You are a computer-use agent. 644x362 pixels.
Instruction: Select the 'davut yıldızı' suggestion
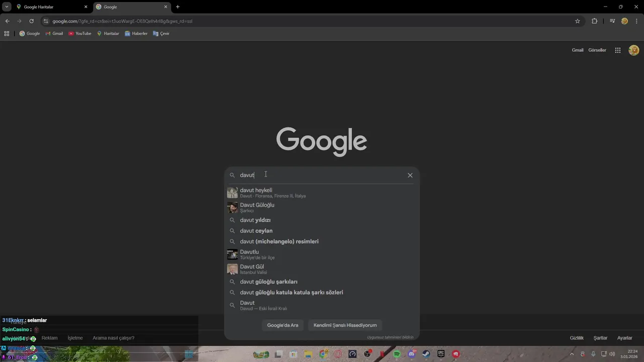pos(322,220)
